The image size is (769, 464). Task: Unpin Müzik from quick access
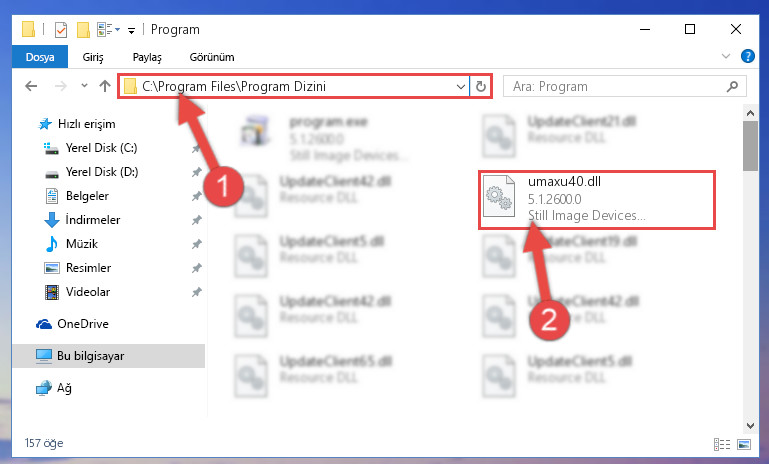coord(196,244)
